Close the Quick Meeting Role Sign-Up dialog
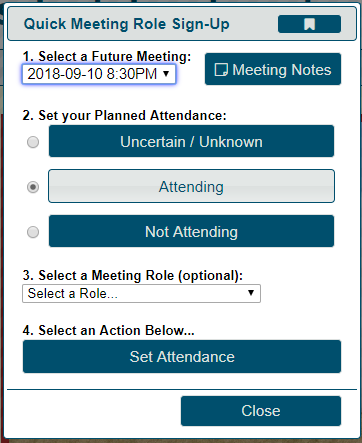This screenshot has width=362, height=443. point(261,411)
